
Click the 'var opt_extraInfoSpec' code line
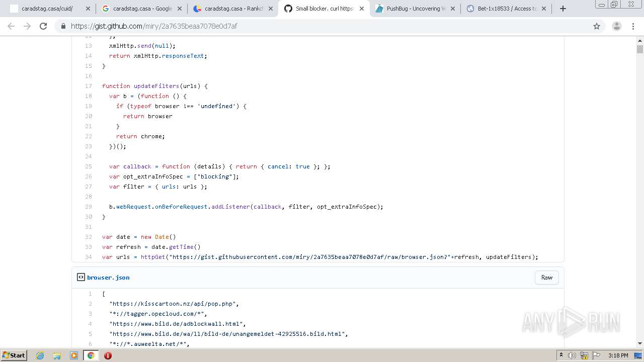tap(174, 176)
